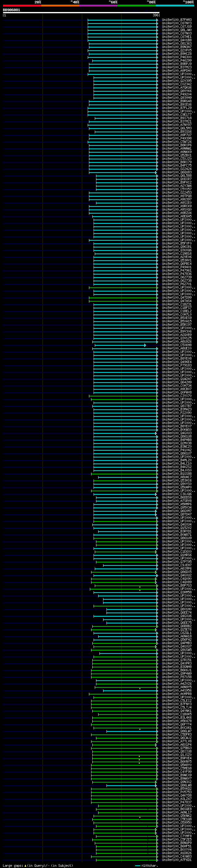
Task: Select the UniRef100_A9PD40 label
Action: (177, 71)
